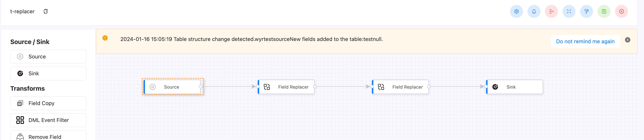Pick the Remove Field transform
644x140 pixels.
48,136
